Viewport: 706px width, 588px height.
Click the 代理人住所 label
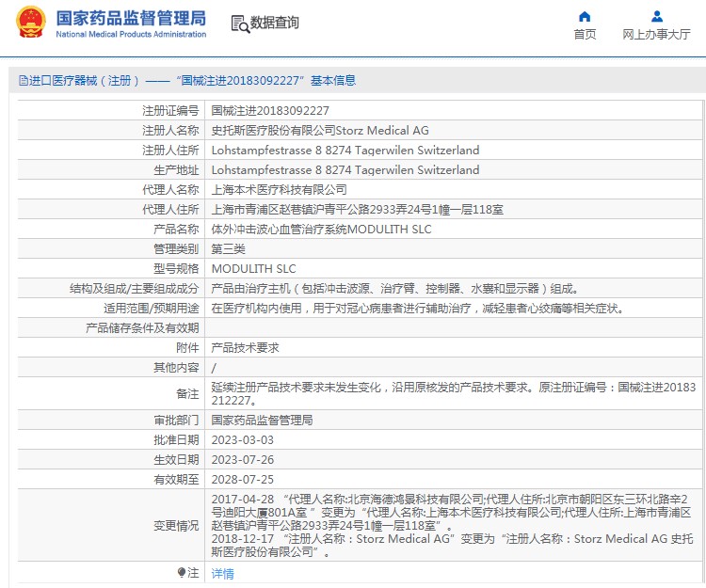(170, 210)
